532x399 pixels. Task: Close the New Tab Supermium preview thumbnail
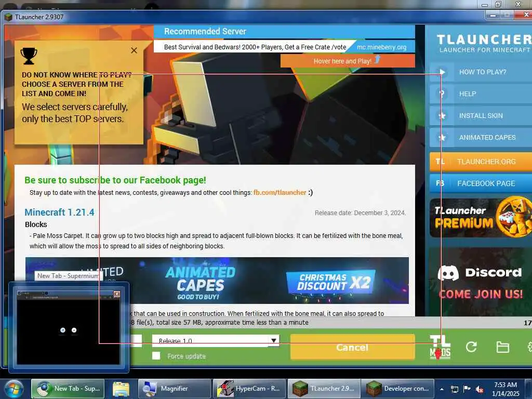pyautogui.click(x=117, y=294)
